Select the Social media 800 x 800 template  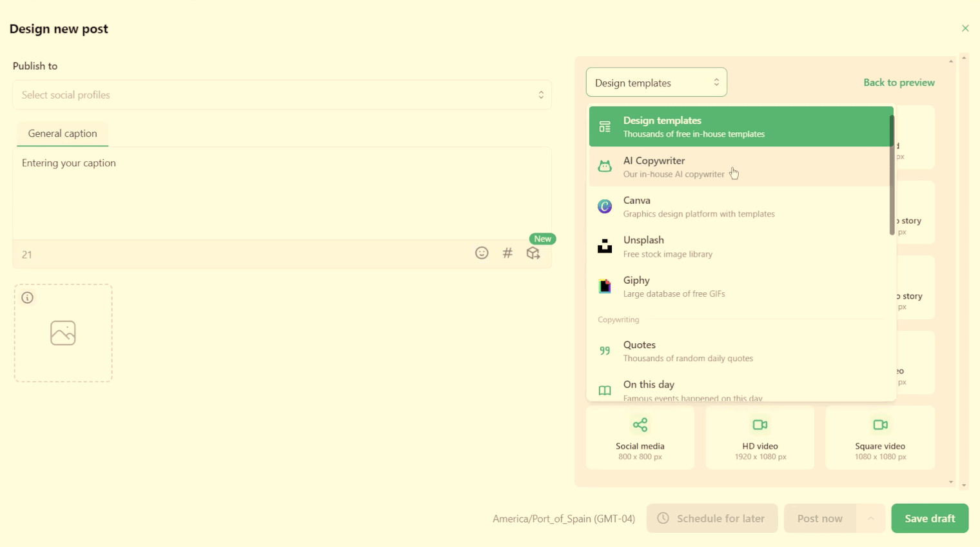(640, 438)
